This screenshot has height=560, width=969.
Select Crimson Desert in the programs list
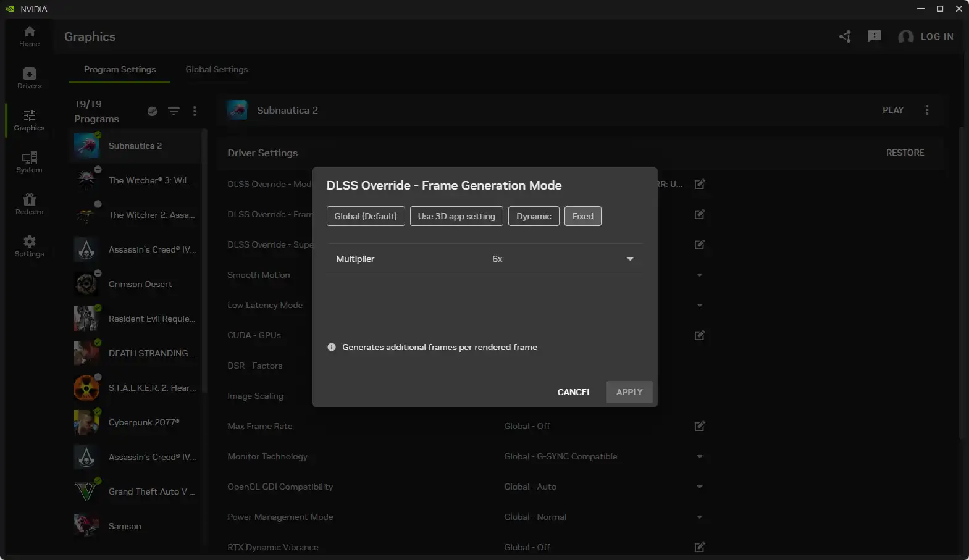(135, 284)
